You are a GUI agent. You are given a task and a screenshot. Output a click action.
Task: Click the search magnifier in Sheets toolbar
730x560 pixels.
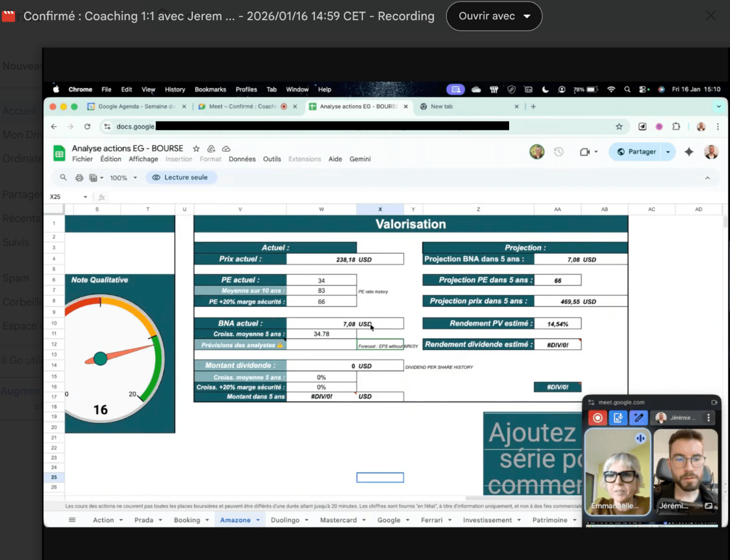(64, 178)
